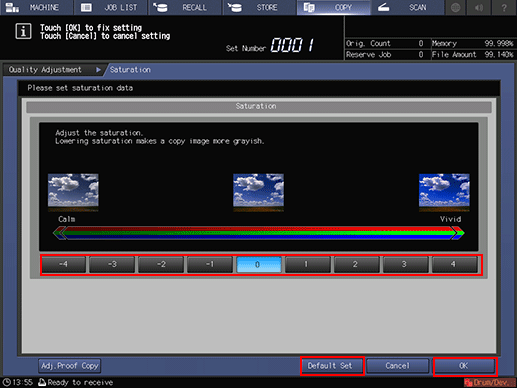Select saturation level 0
This screenshot has width=517, height=388.
click(259, 264)
